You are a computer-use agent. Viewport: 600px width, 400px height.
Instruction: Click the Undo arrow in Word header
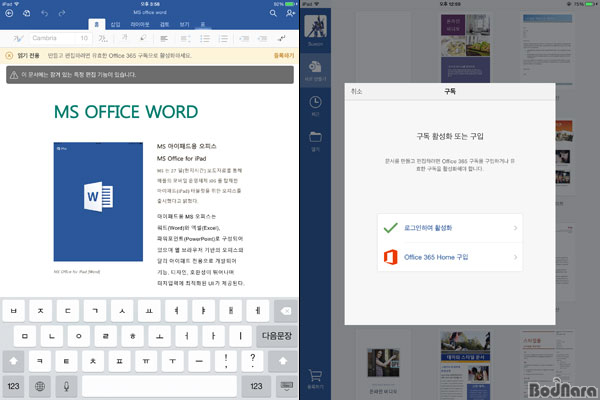[44, 13]
